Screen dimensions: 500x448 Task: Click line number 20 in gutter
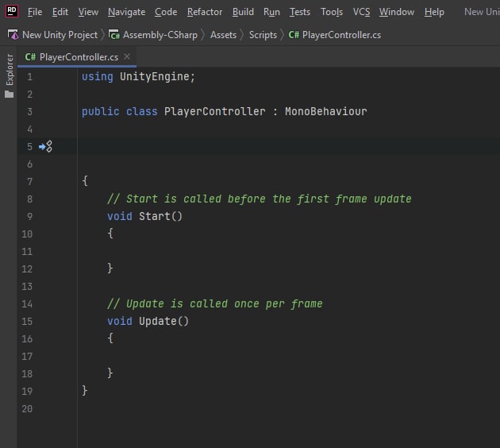click(x=27, y=409)
